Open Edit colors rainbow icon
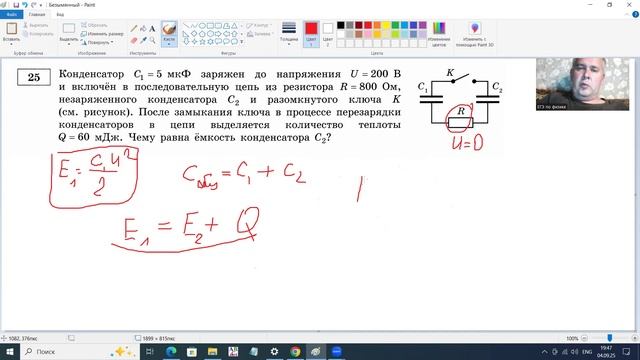Image resolution: width=640 pixels, height=360 pixels. (x=439, y=28)
